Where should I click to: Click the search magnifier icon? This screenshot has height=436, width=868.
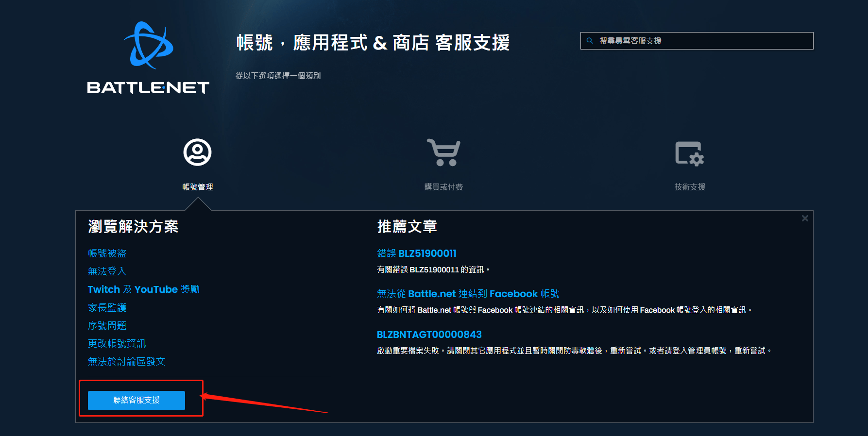click(x=590, y=41)
